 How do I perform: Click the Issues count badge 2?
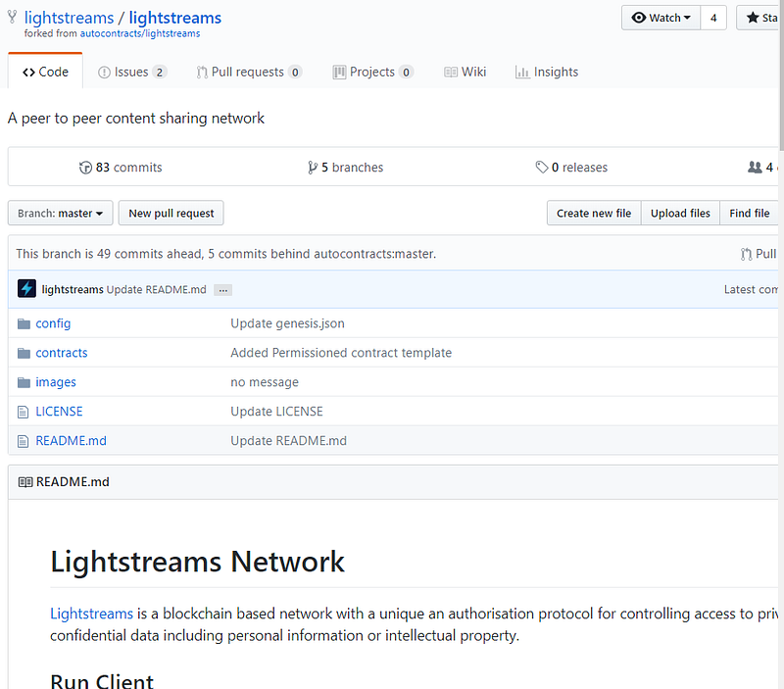point(160,73)
